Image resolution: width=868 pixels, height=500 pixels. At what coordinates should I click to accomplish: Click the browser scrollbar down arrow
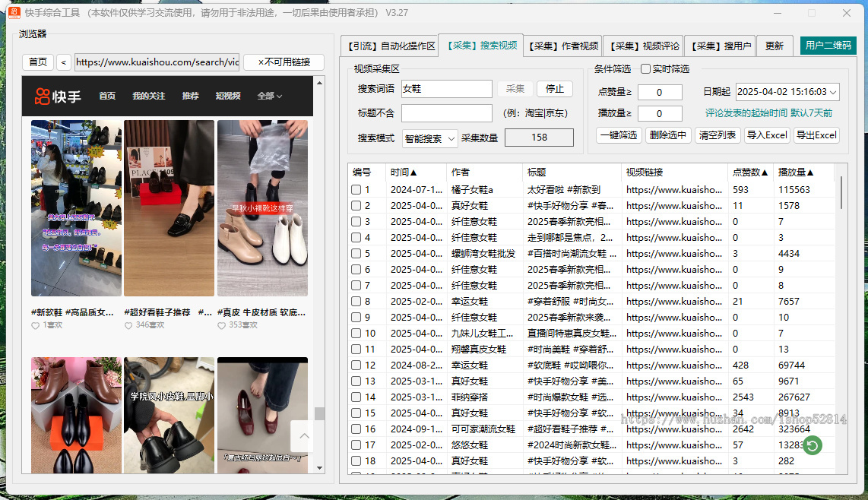click(x=319, y=468)
